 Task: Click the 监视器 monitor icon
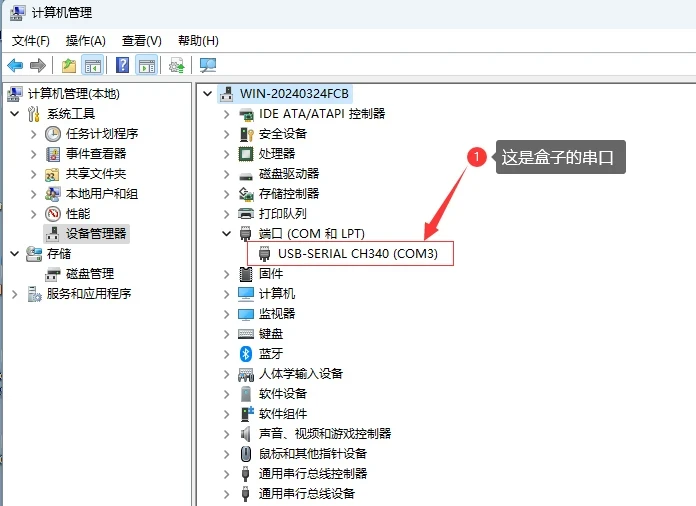(246, 314)
